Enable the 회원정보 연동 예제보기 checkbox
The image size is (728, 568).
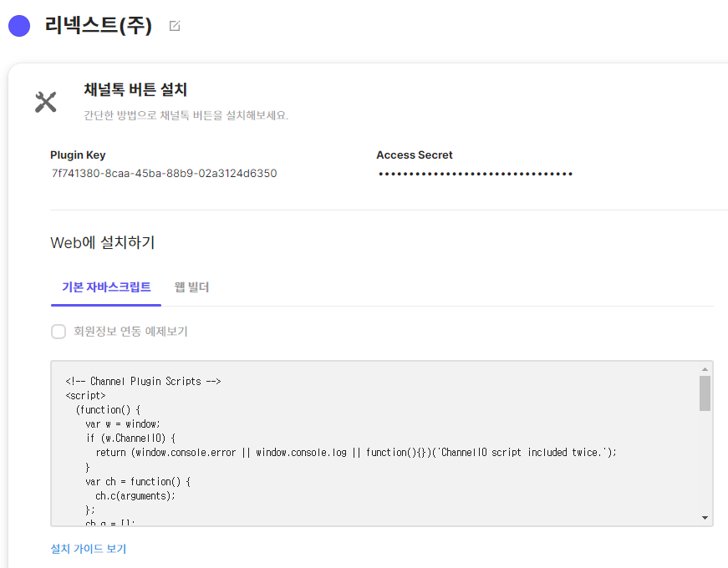(59, 332)
